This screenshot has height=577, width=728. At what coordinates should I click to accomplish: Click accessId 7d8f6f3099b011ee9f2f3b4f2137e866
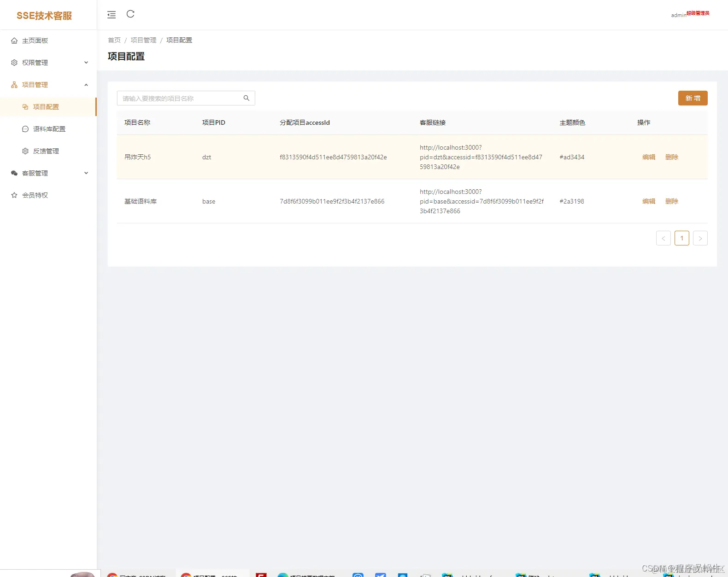coord(332,201)
